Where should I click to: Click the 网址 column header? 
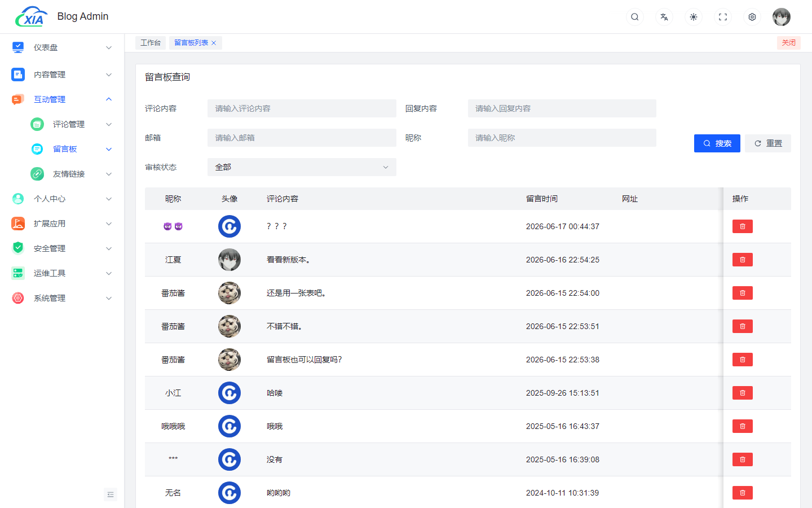pos(630,199)
